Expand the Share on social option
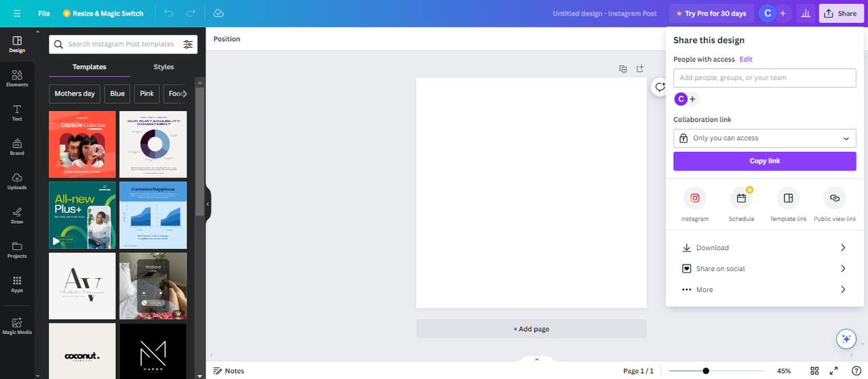868x379 pixels. pyautogui.click(x=764, y=268)
